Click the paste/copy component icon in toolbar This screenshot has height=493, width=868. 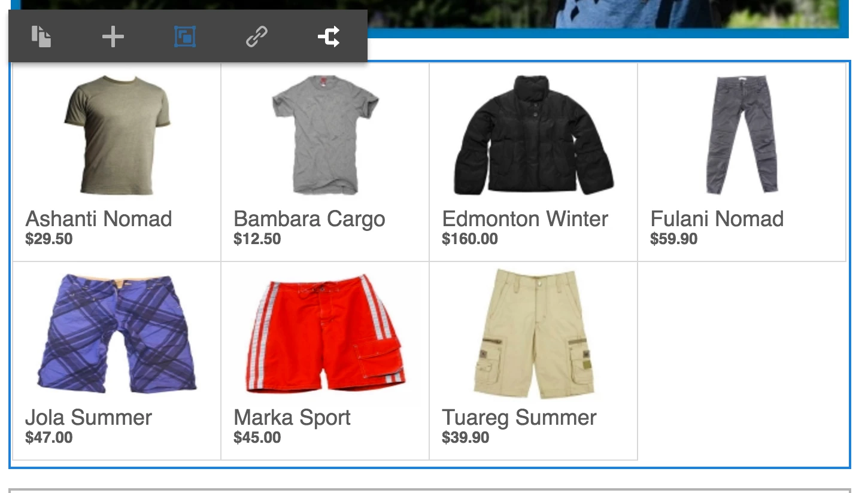41,36
